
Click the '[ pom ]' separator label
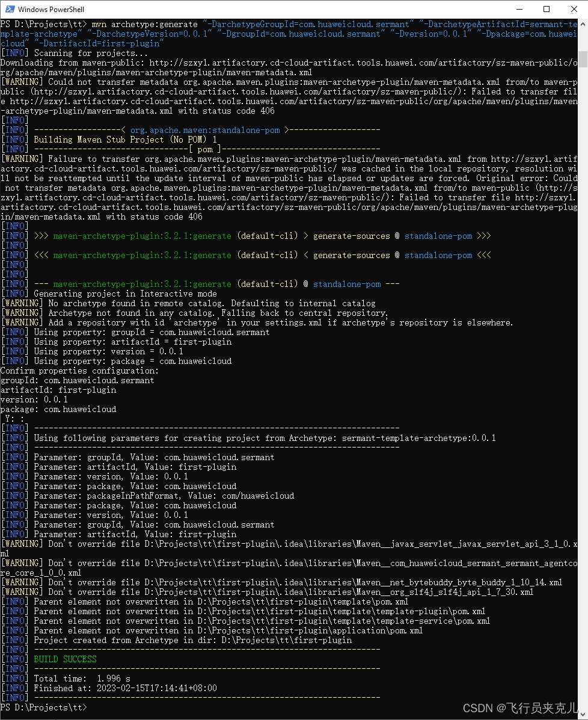[205, 149]
